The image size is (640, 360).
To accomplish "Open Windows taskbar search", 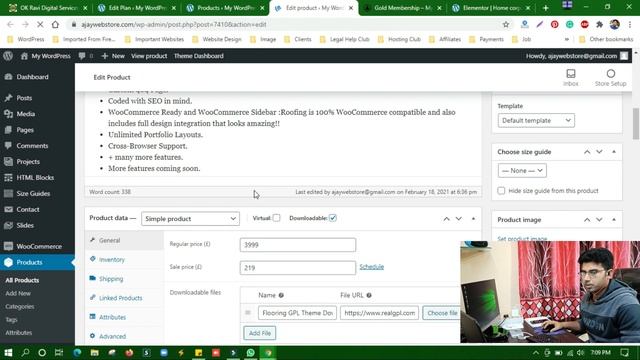I will (25, 353).
